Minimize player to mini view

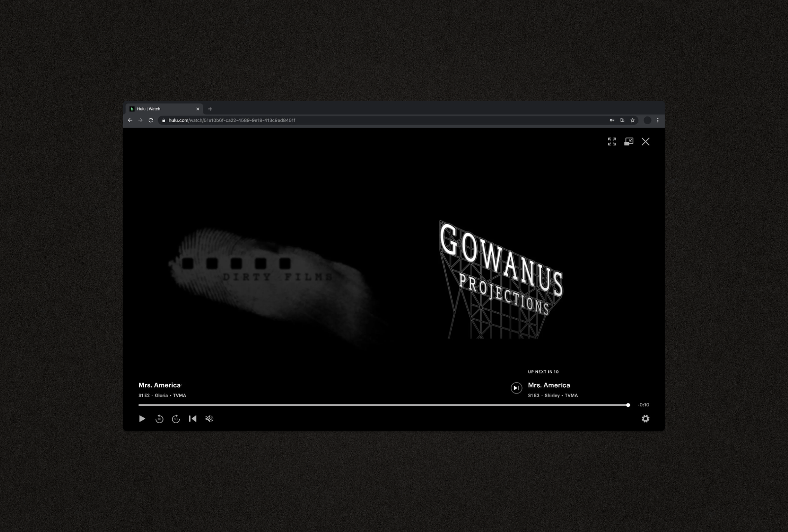(629, 142)
